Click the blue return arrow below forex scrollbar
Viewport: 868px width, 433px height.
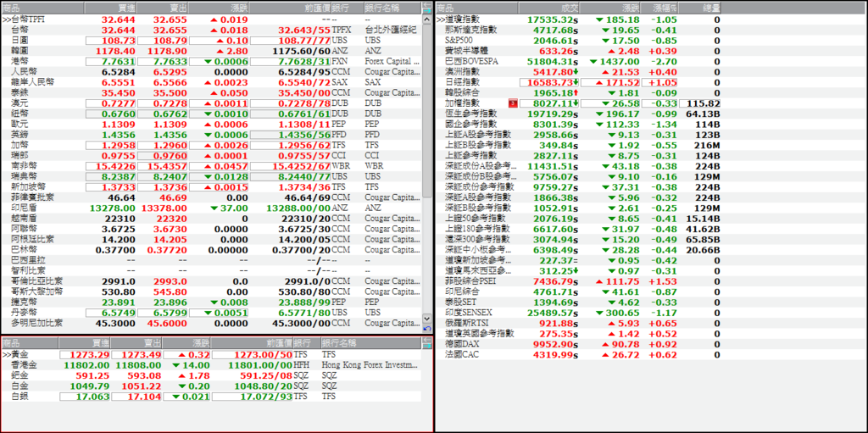[427, 330]
